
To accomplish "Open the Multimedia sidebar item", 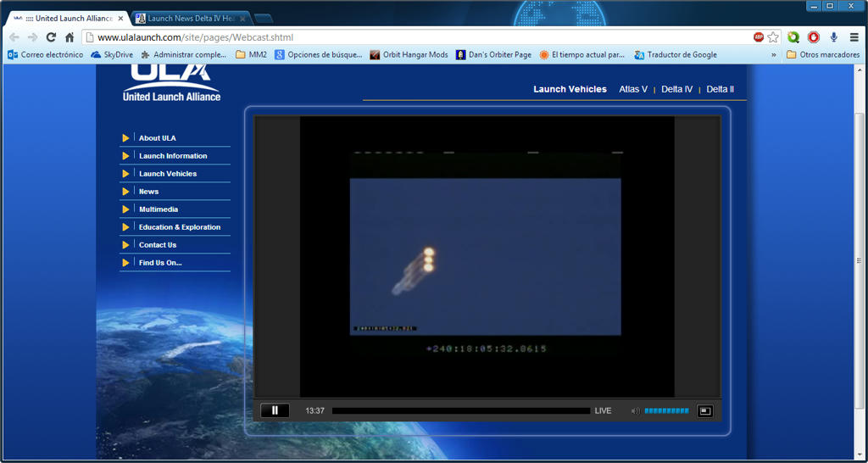I will 159,209.
